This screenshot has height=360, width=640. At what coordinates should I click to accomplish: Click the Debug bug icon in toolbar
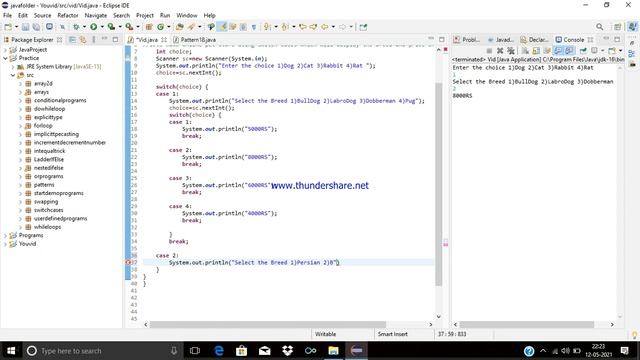coord(76,27)
